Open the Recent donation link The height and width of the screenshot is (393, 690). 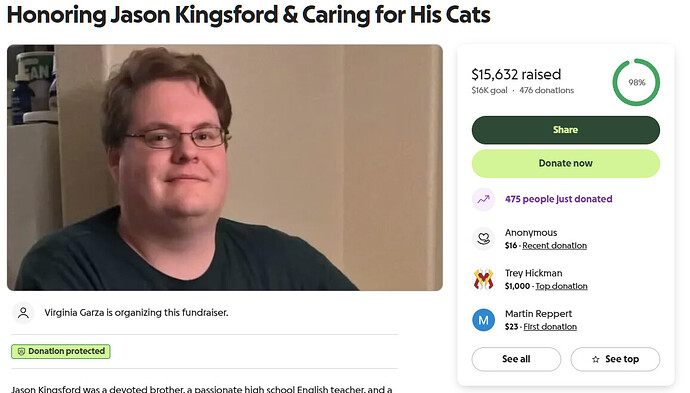554,246
